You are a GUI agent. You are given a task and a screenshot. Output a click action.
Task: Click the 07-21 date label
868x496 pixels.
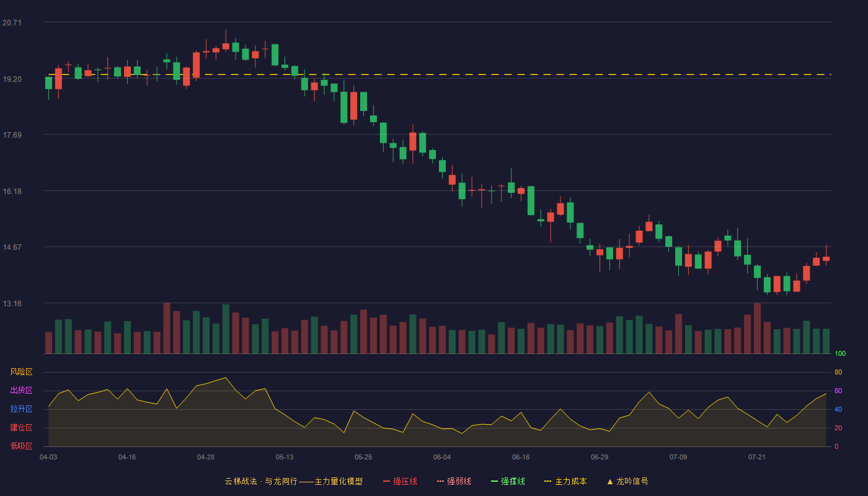coord(757,457)
